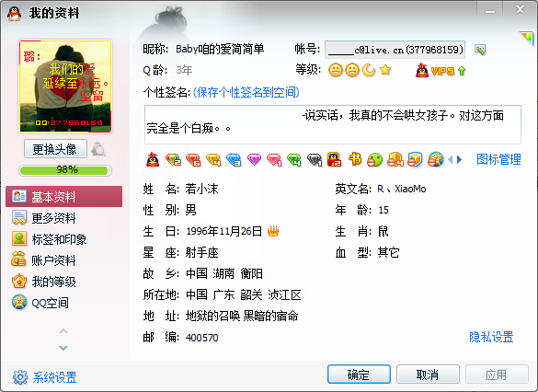This screenshot has width=538, height=392.
Task: Click the red diamond icon in badge row
Action: click(193, 159)
